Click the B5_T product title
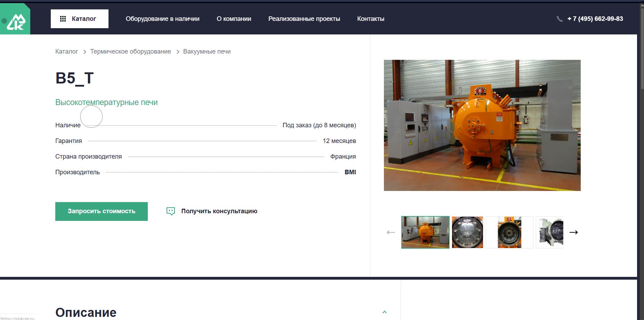 coord(74,78)
